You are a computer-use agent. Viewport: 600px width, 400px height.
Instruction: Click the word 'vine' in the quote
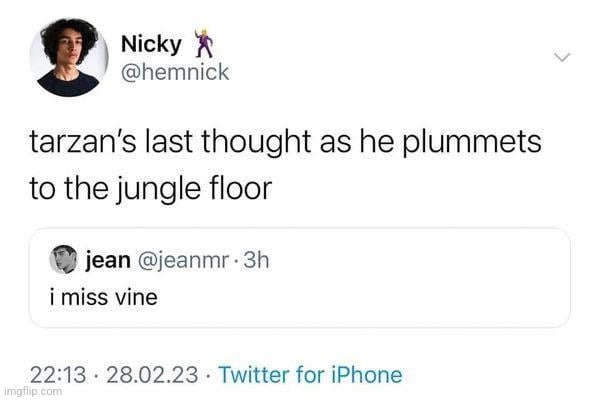point(138,297)
